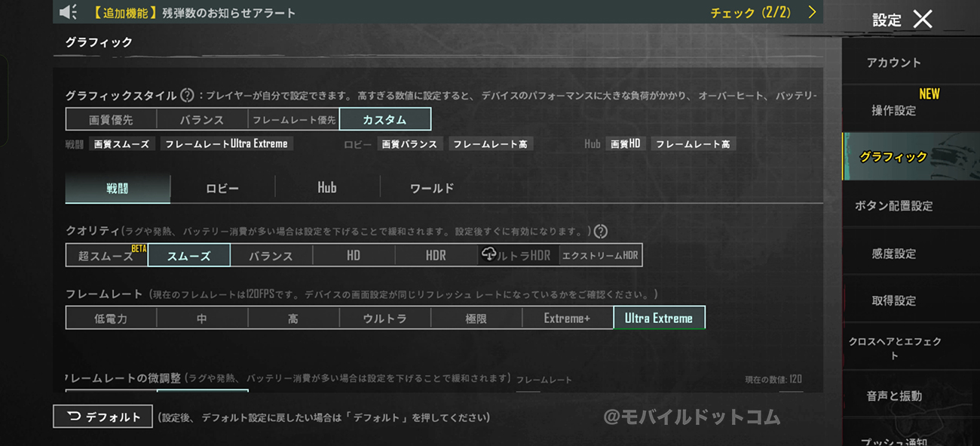Viewport: 980px width, 446px height.
Task: Open ワールド graphics tab
Action: (432, 189)
